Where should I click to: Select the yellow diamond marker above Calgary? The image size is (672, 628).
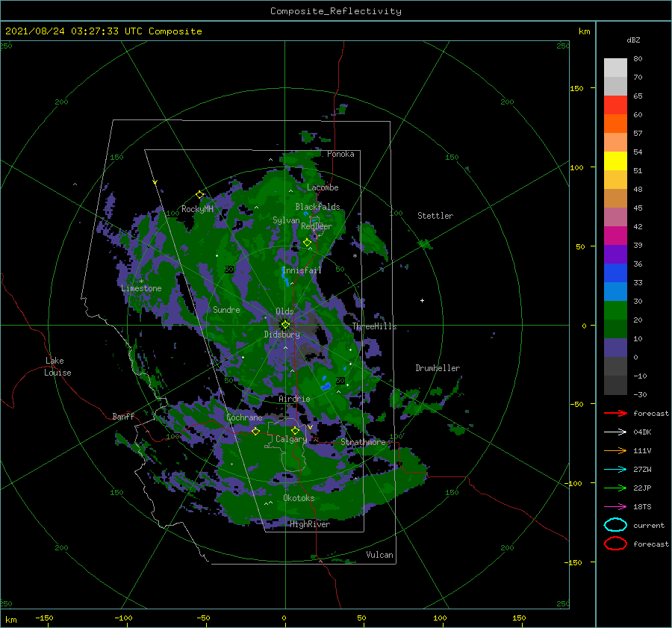(295, 430)
